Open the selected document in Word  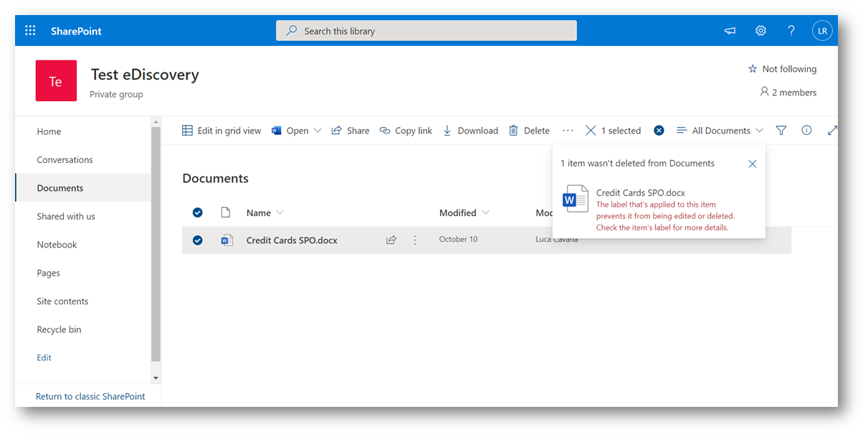tap(290, 131)
